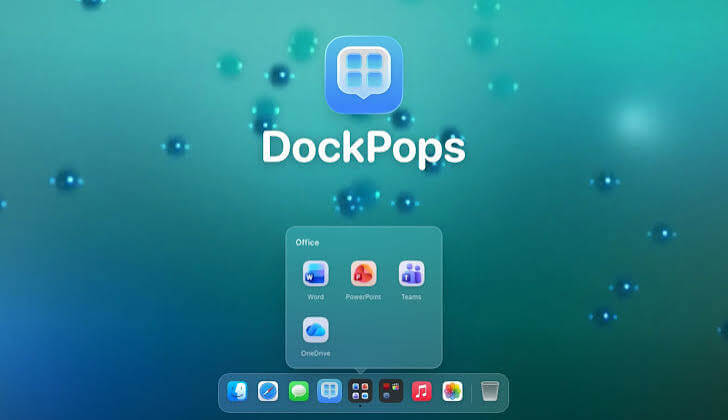Click the "Office" popup title
Screen dimensions: 728x420
[307, 242]
